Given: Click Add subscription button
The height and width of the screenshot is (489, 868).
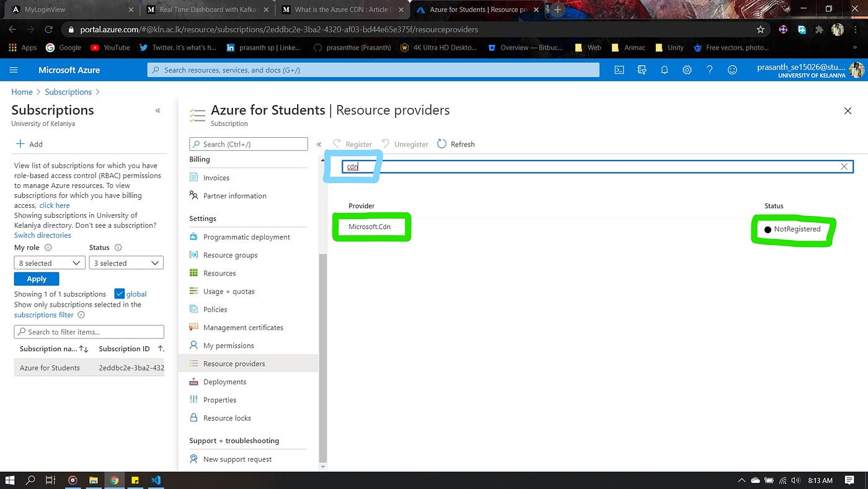Looking at the screenshot, I should (29, 144).
